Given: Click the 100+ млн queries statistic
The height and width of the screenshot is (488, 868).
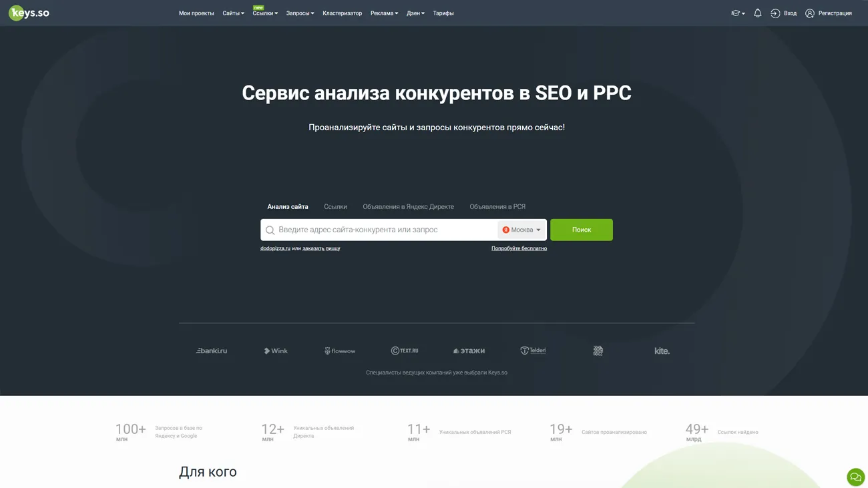Looking at the screenshot, I should pyautogui.click(x=160, y=432).
